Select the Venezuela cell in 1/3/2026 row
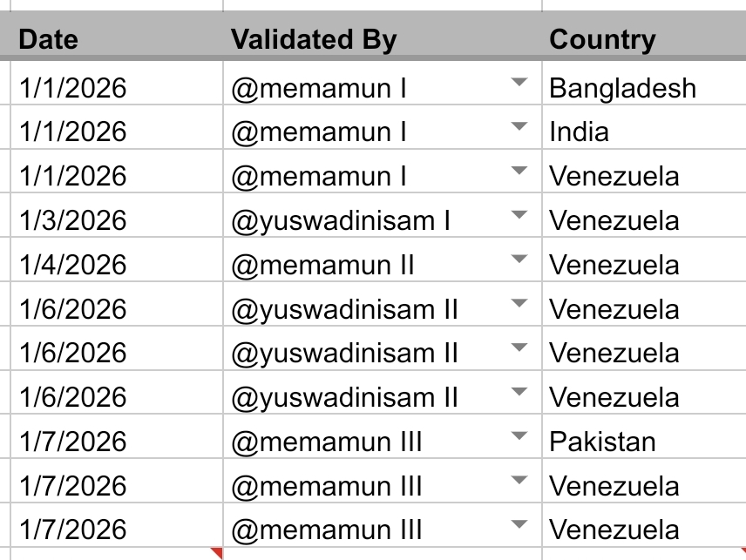The height and width of the screenshot is (560, 746). (644, 215)
